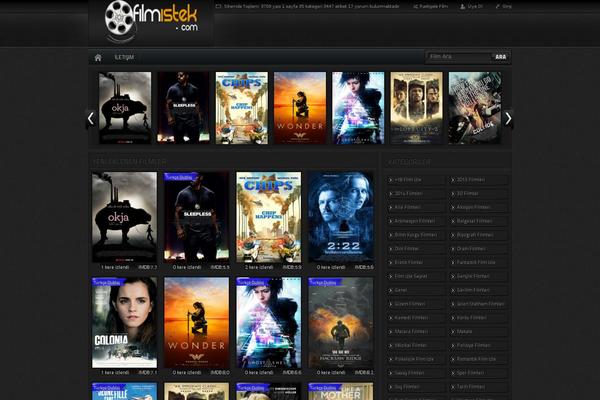Open Wonder Woman in the newly added grid

point(197,323)
